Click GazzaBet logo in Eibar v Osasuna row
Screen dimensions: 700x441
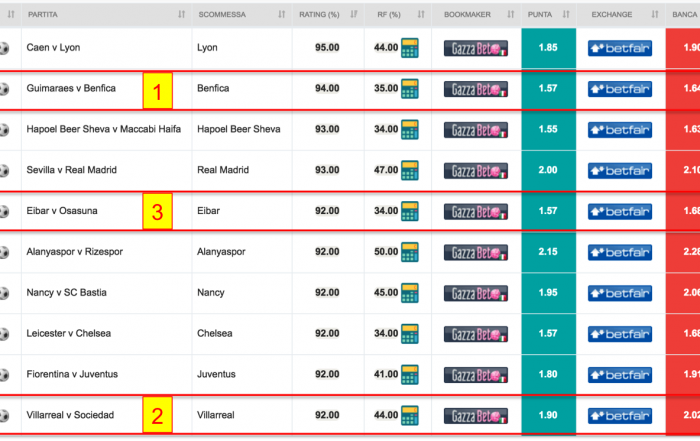point(475,212)
